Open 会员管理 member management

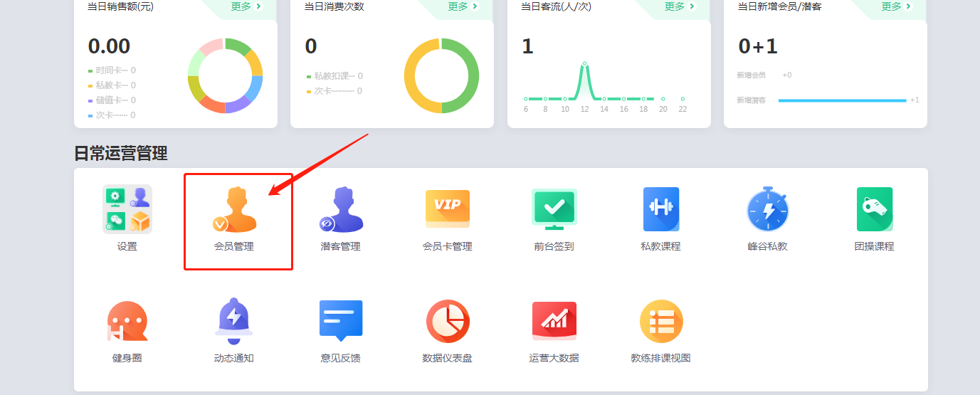[235, 210]
